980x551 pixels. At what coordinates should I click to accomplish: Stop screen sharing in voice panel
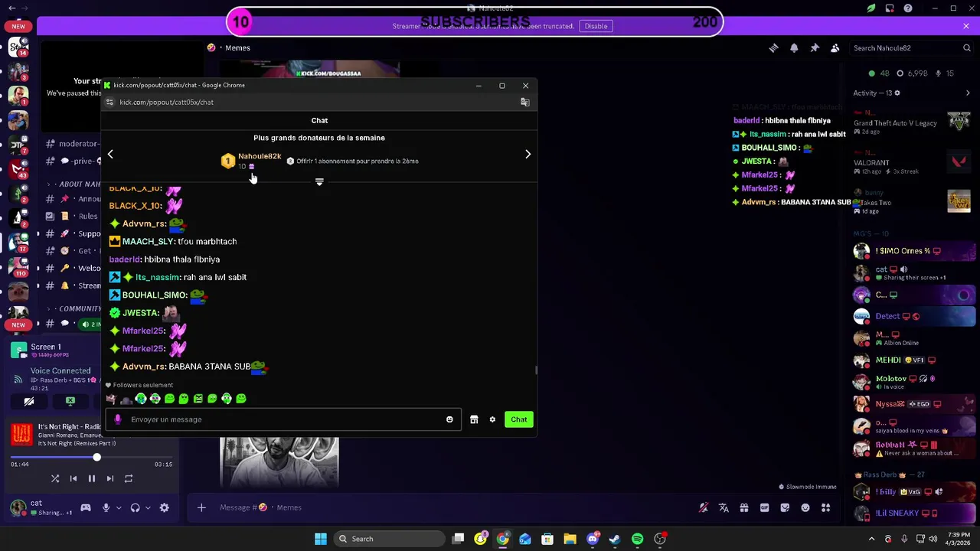(70, 401)
